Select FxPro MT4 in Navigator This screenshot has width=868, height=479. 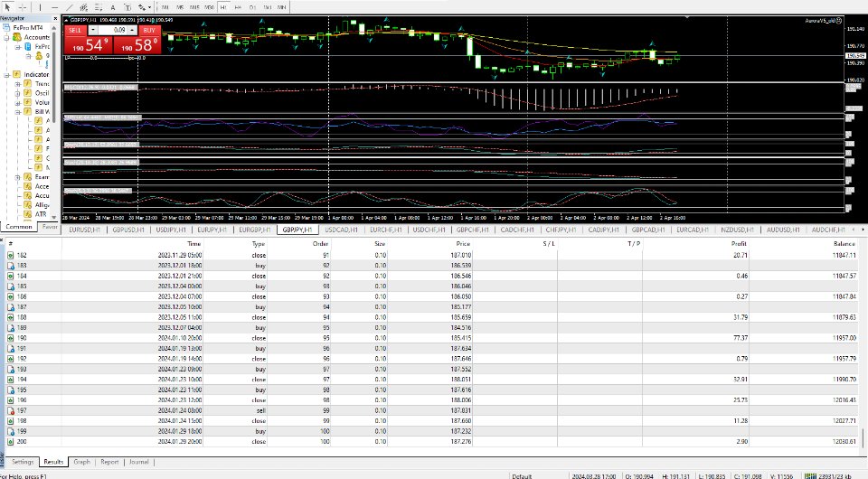point(28,27)
